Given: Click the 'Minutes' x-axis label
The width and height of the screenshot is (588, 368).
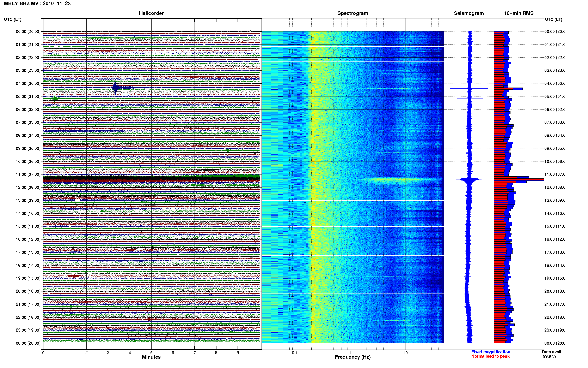Looking at the screenshot, I should click(151, 357).
